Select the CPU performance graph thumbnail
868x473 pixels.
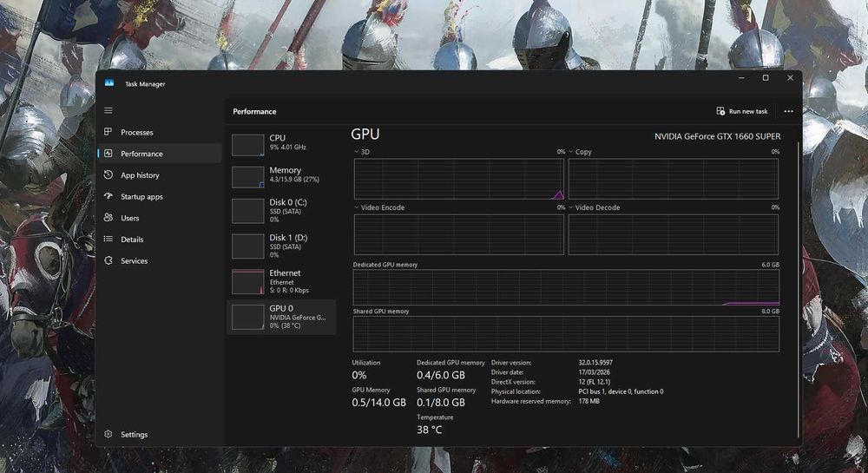(x=247, y=145)
